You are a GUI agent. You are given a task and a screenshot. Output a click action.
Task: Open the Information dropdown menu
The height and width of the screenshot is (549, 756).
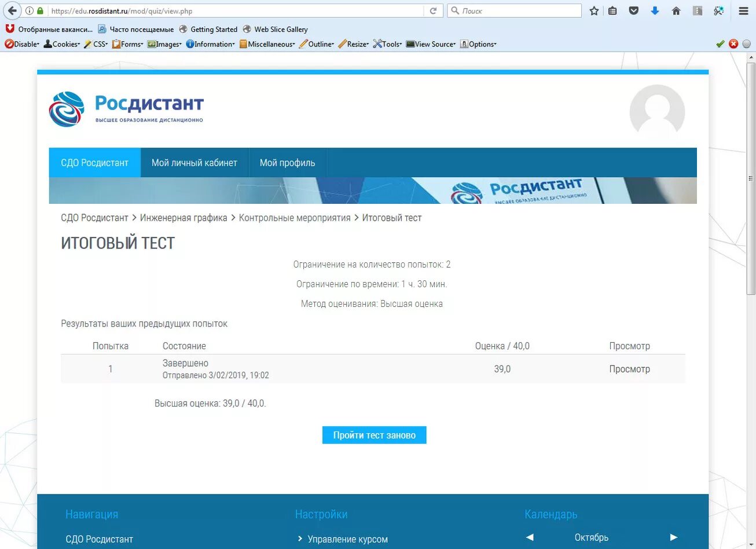[211, 44]
